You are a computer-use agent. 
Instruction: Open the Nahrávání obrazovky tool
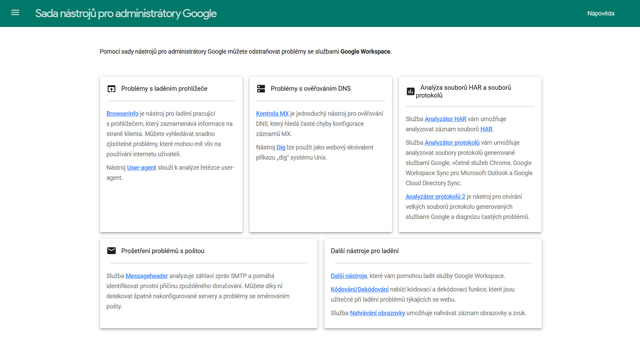point(377,313)
